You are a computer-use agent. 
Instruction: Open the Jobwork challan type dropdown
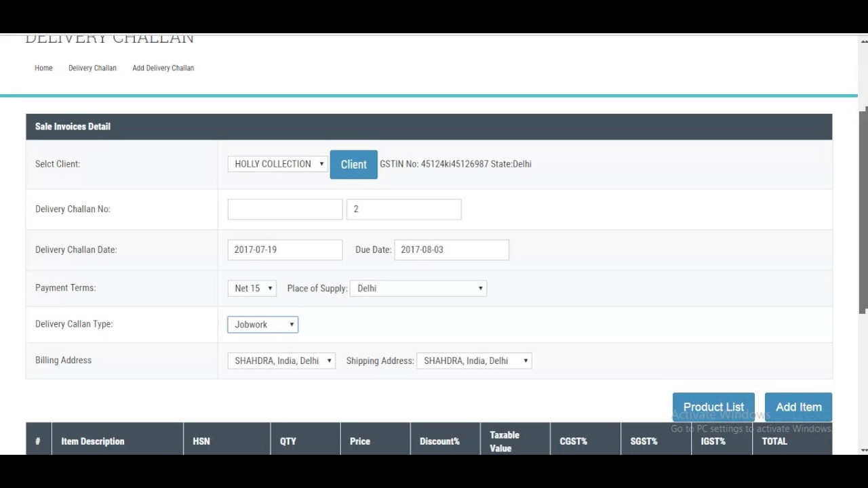(x=262, y=325)
